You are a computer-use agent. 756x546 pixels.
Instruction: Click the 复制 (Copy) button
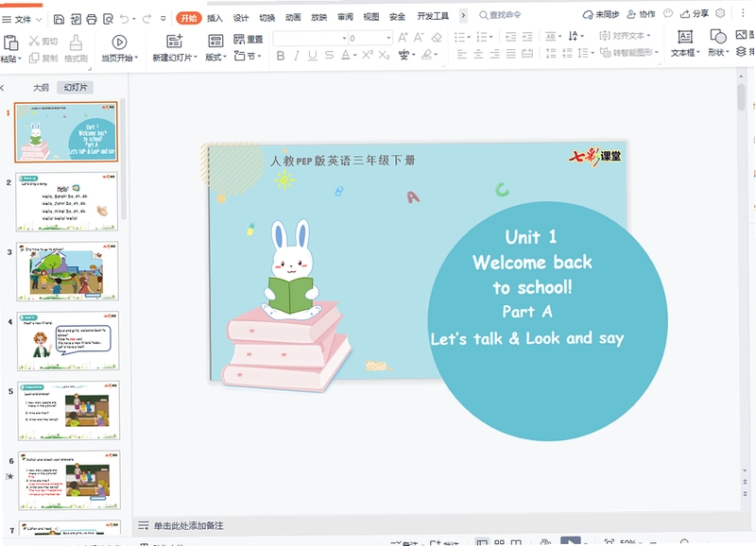tap(43, 59)
